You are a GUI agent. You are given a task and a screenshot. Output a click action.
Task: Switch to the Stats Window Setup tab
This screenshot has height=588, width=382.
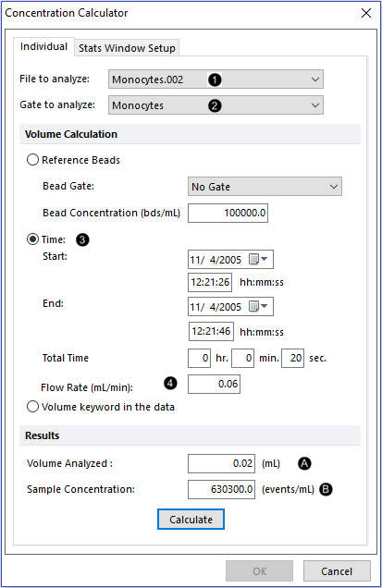[x=127, y=48]
